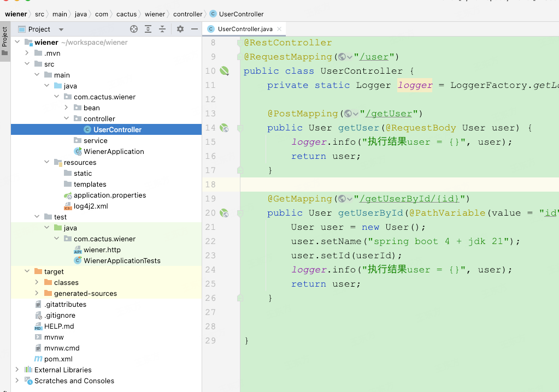The width and height of the screenshot is (559, 392).
Task: Expand the generated-sources folder
Action: click(x=37, y=293)
